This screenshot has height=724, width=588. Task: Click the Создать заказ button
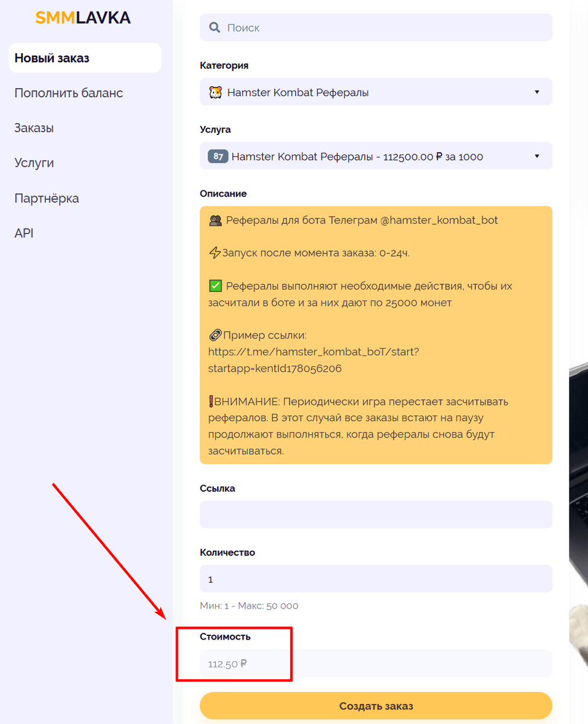(376, 706)
